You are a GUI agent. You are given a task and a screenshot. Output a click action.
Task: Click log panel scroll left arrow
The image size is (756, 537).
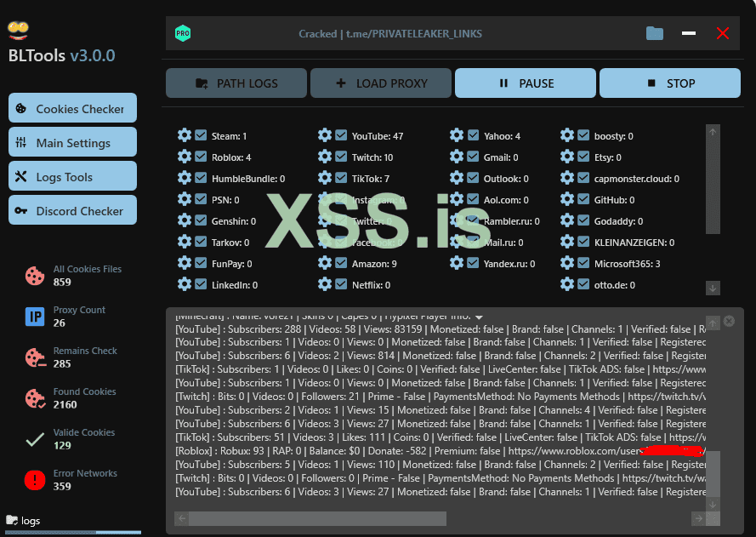point(182,518)
